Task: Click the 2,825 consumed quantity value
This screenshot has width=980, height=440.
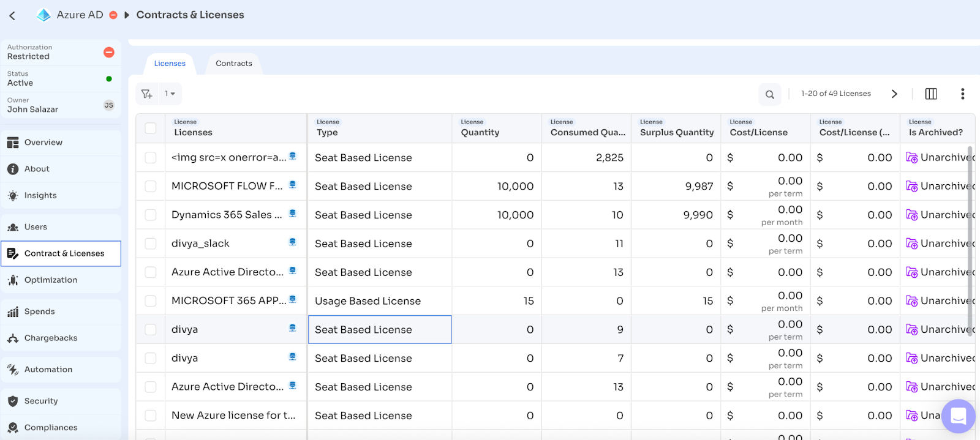Action: 609,158
